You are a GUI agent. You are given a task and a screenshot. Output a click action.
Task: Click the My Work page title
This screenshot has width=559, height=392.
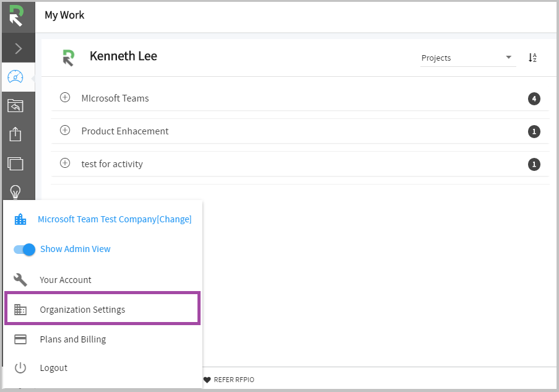pyautogui.click(x=64, y=15)
